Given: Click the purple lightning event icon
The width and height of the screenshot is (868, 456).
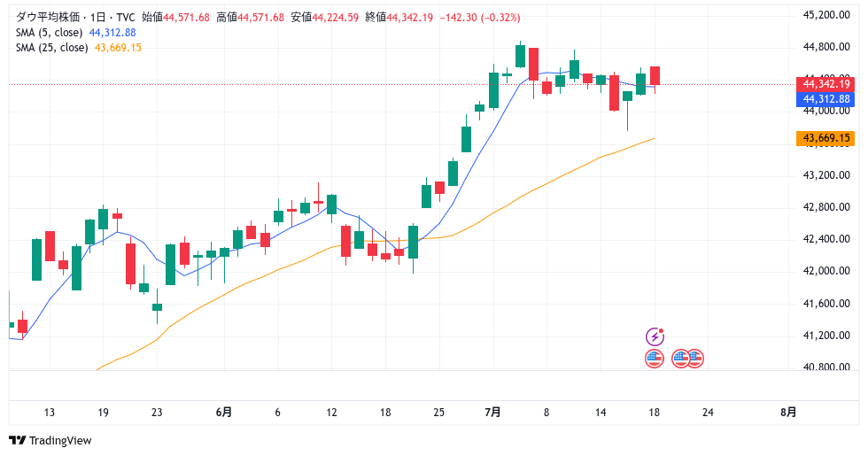Looking at the screenshot, I should 655,336.
